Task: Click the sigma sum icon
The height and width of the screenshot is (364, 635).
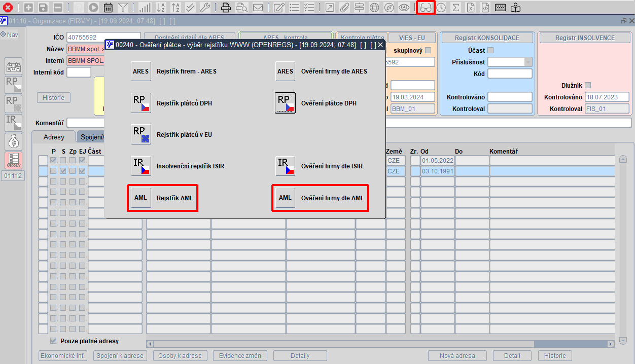Action: coord(456,8)
